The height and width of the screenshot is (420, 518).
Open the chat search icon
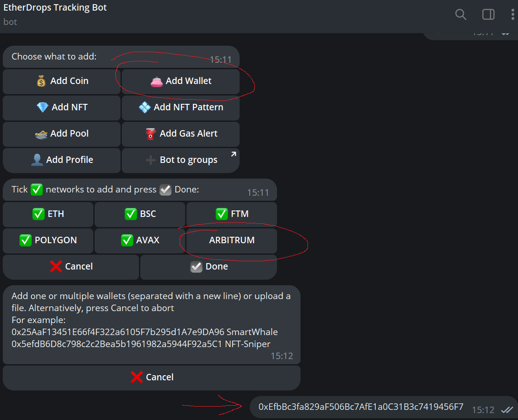(x=460, y=14)
